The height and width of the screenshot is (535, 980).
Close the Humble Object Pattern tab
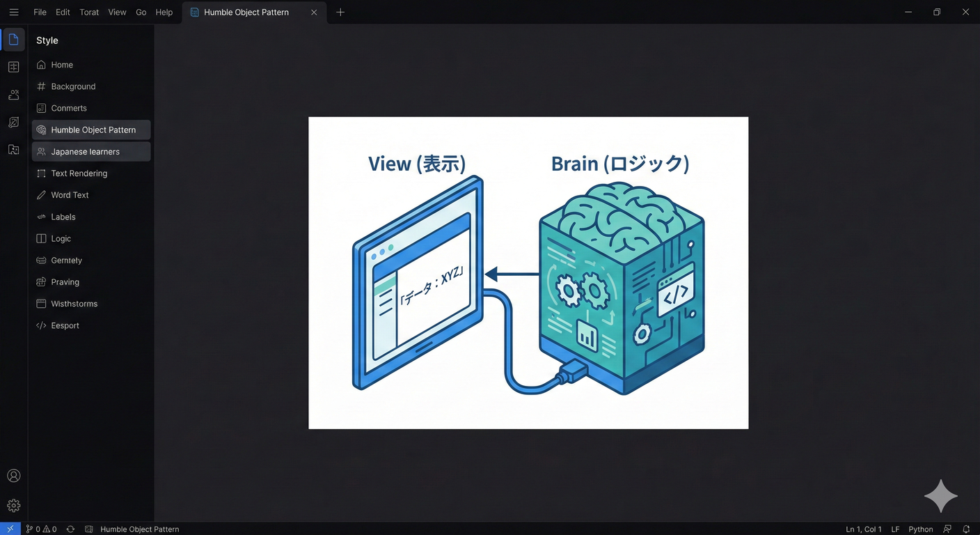coord(314,12)
